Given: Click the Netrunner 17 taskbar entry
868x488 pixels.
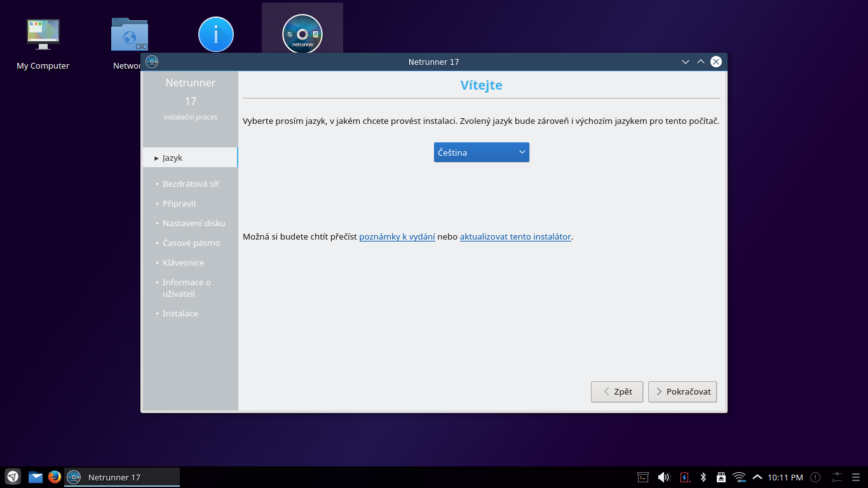Looking at the screenshot, I should (x=122, y=477).
